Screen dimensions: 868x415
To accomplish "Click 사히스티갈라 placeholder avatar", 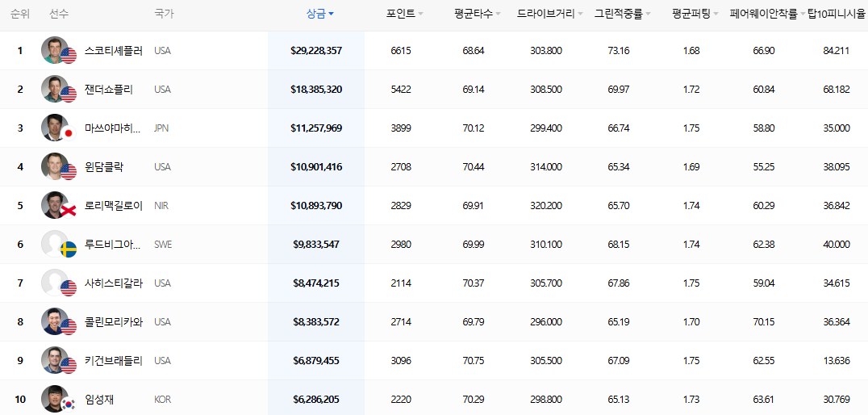I will pyautogui.click(x=55, y=283).
